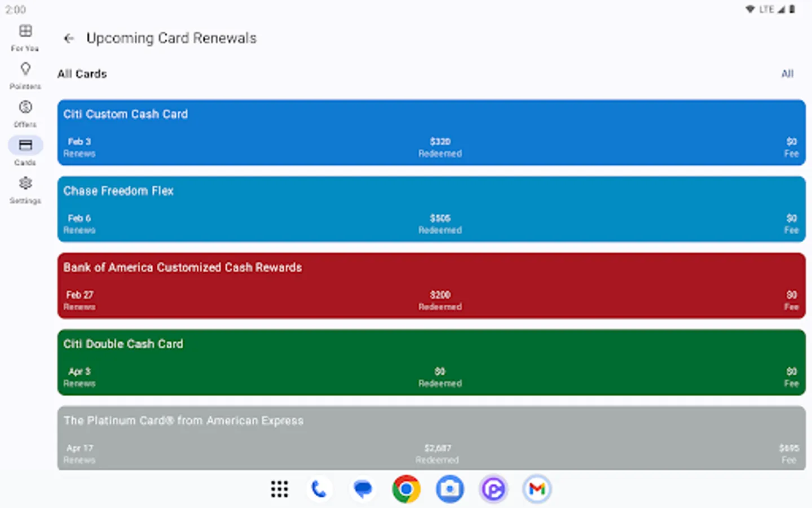The image size is (812, 508).
Task: Open the Citi Double Cash Card entry
Action: (431, 362)
